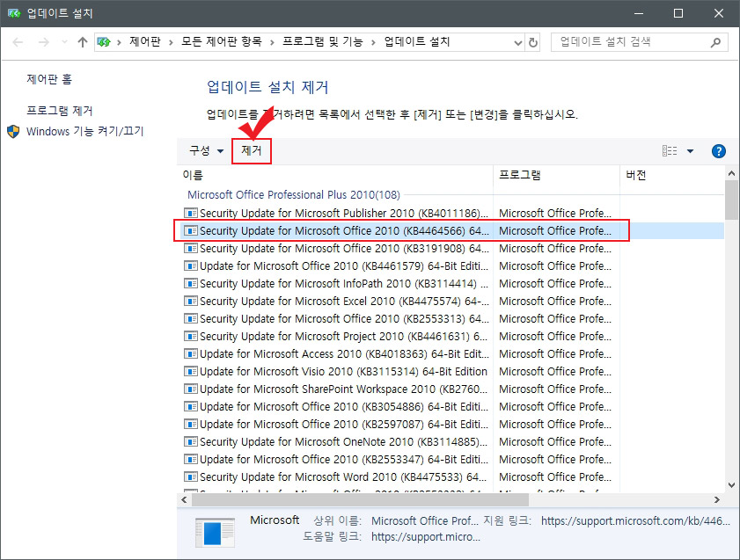Go up one level with Up arrow
This screenshot has width=740, height=560.
click(x=83, y=42)
